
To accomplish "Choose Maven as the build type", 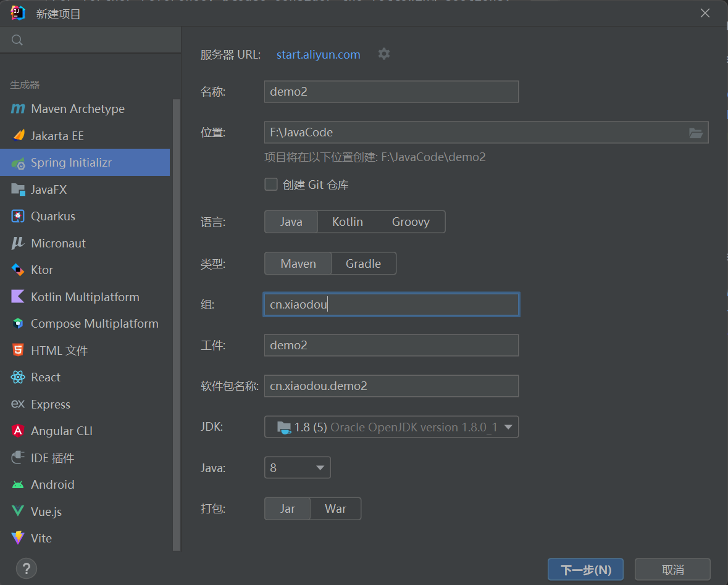I will [x=298, y=263].
